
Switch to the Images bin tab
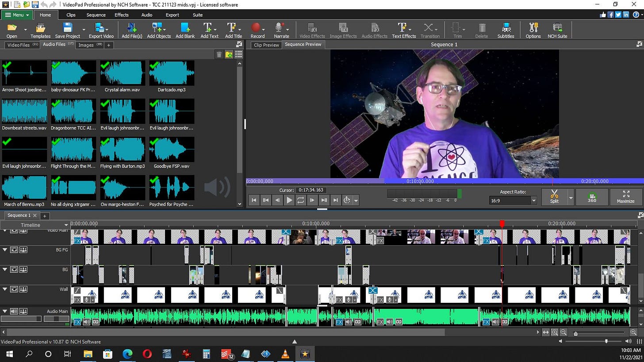(90, 45)
